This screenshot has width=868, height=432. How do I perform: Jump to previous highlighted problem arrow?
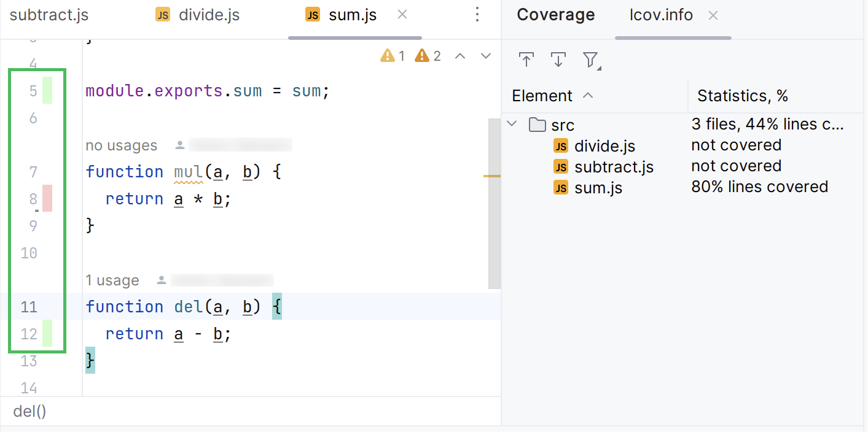pos(460,56)
